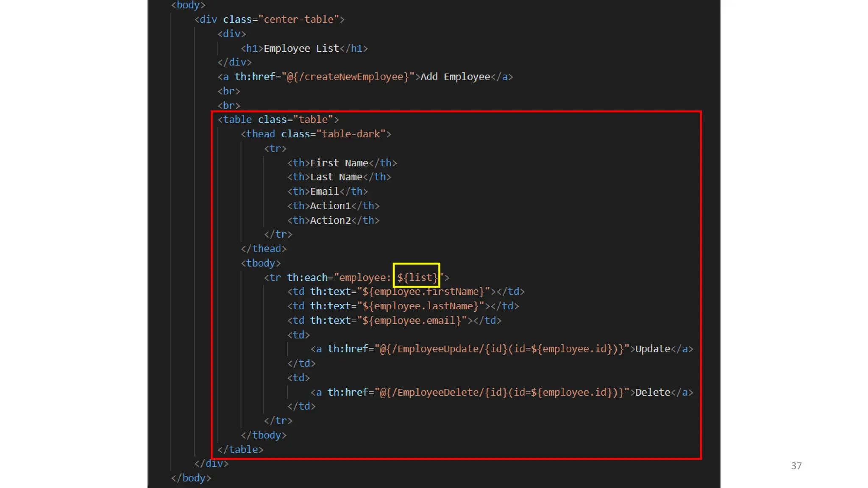This screenshot has width=868, height=488.
Task: Click the opening body tag
Action: [x=188, y=5]
